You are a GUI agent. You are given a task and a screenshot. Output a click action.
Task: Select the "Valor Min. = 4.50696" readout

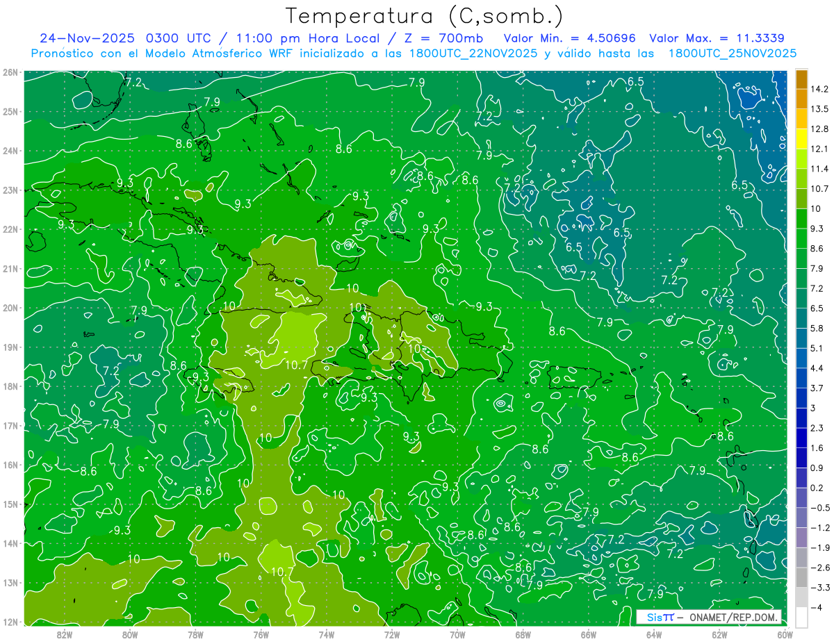[x=570, y=38]
